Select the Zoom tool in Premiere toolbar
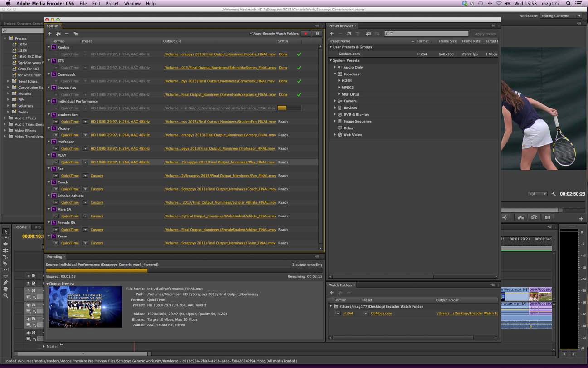Image resolution: width=588 pixels, height=368 pixels. click(5, 295)
